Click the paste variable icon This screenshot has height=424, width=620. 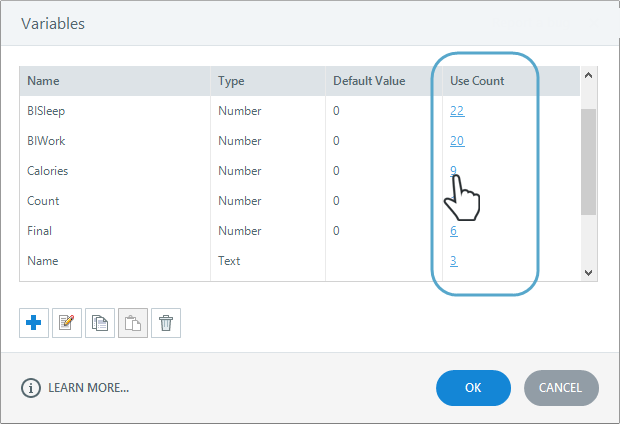click(x=133, y=323)
